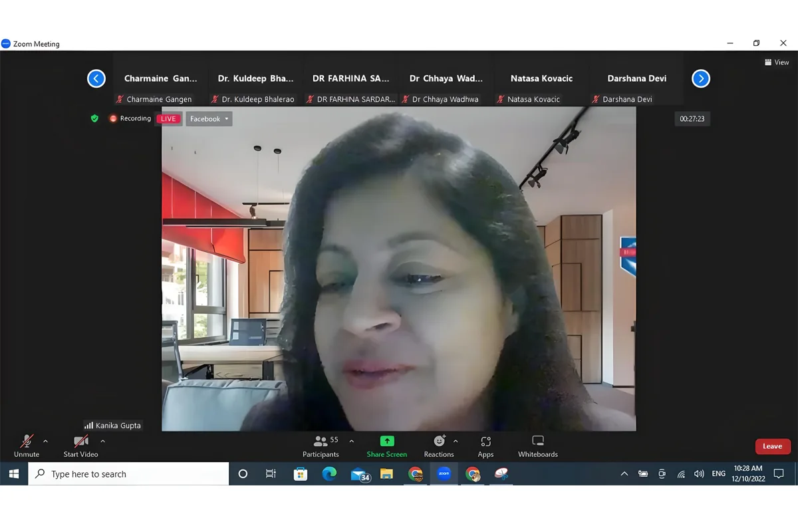Start video with the camera button
The width and height of the screenshot is (798, 532).
click(x=80, y=446)
